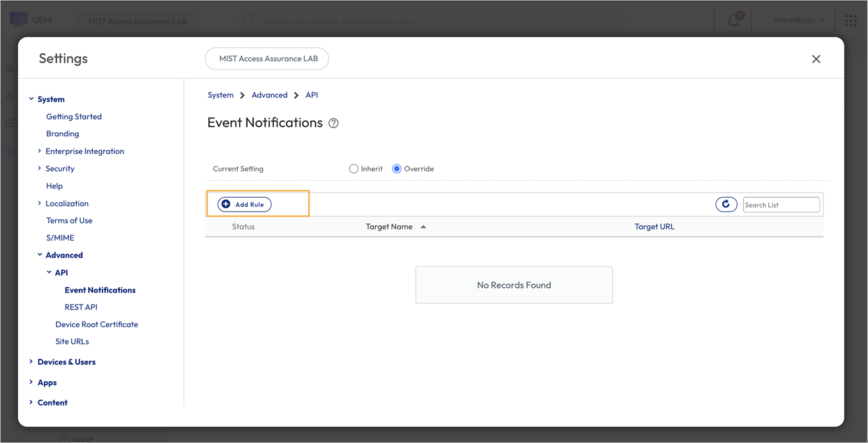Click the refresh list icon
Viewport: 868px width, 443px height.
726,204
